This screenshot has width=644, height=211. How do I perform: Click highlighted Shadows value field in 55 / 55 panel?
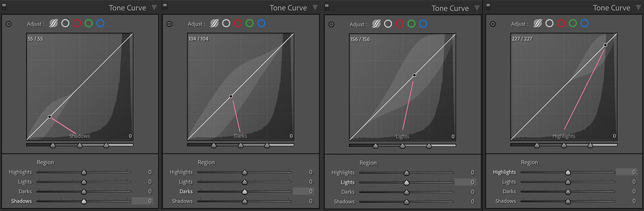pos(142,201)
